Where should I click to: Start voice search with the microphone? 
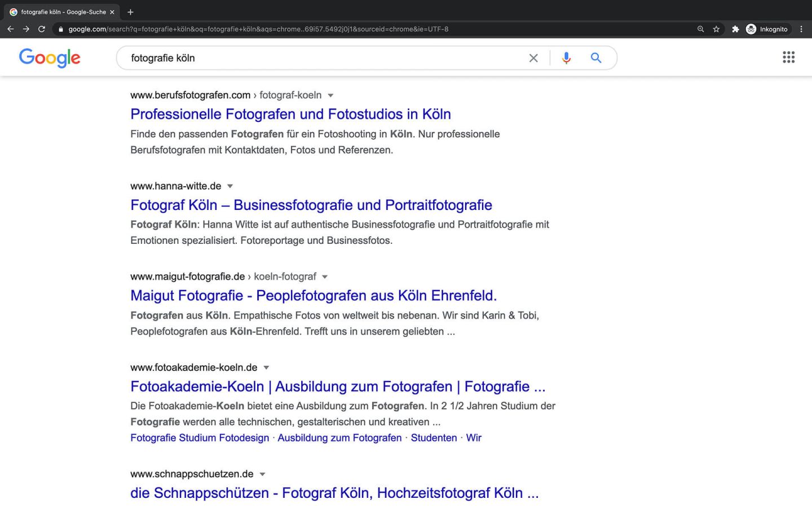click(566, 58)
